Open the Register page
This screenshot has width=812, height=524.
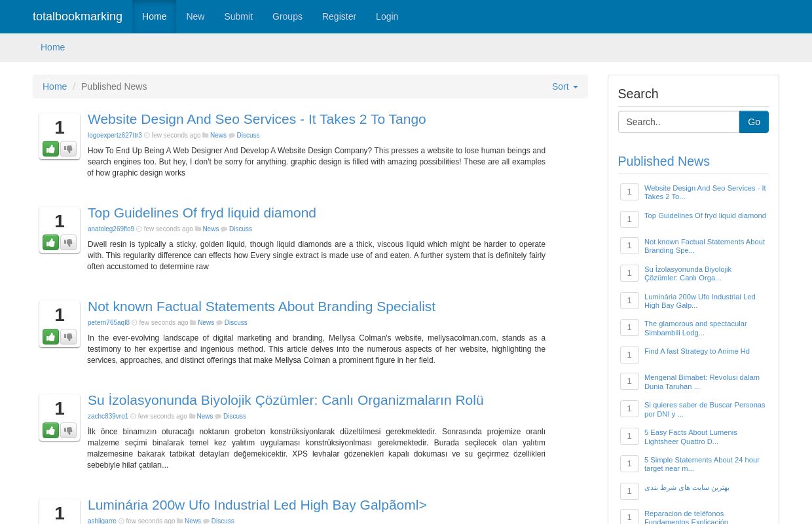tap(339, 16)
